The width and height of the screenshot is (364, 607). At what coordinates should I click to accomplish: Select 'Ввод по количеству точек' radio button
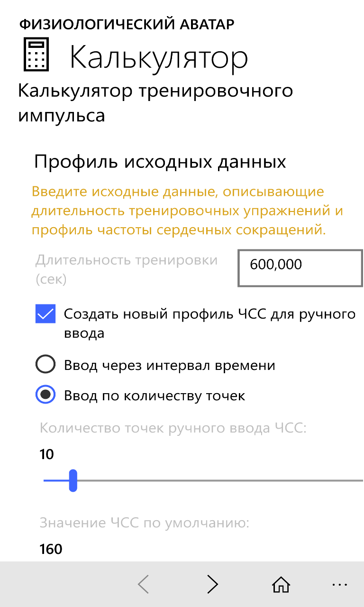[x=45, y=395]
